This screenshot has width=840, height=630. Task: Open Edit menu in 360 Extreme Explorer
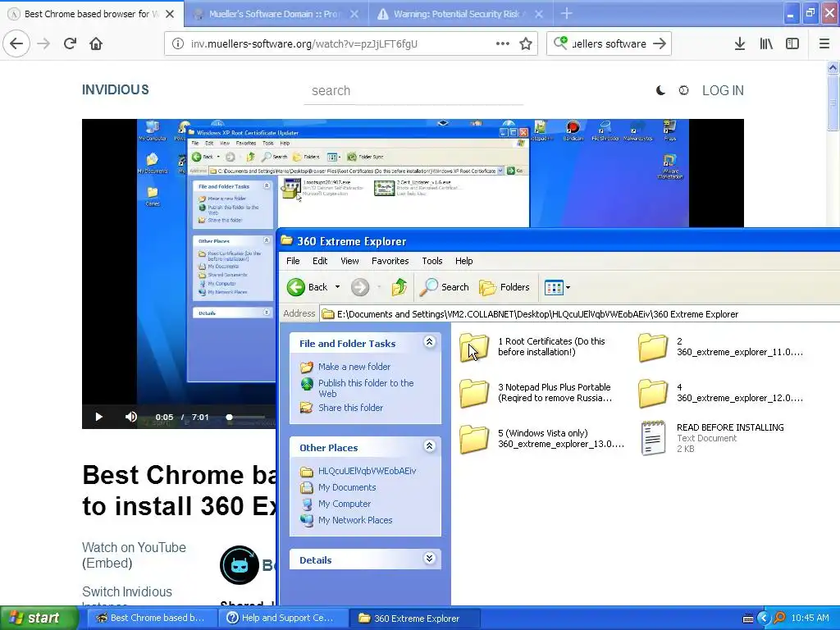click(320, 261)
